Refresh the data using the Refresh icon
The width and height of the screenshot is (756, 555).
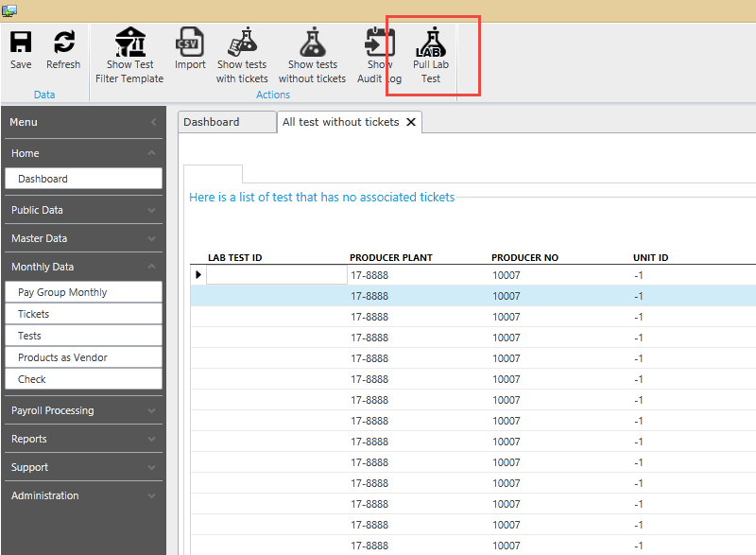coord(63,42)
